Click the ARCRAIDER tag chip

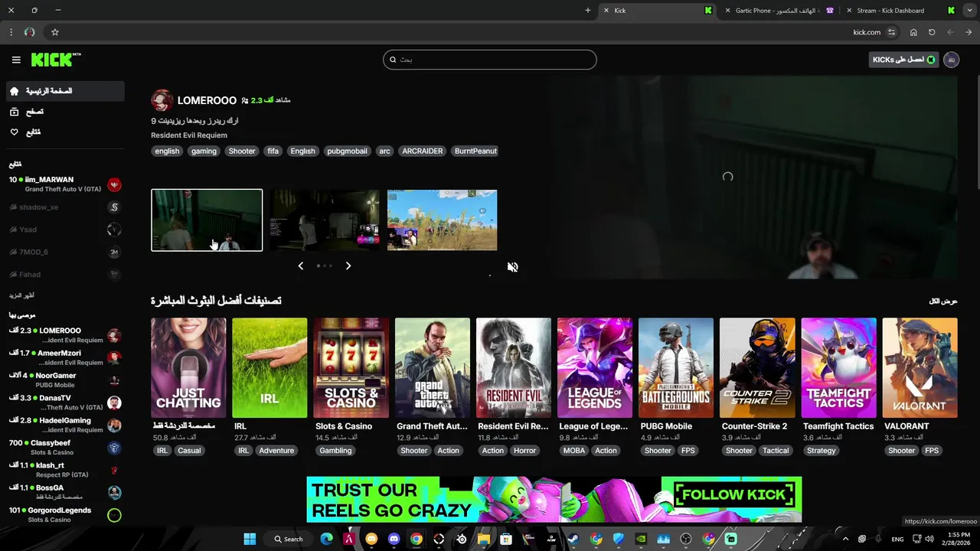[423, 151]
